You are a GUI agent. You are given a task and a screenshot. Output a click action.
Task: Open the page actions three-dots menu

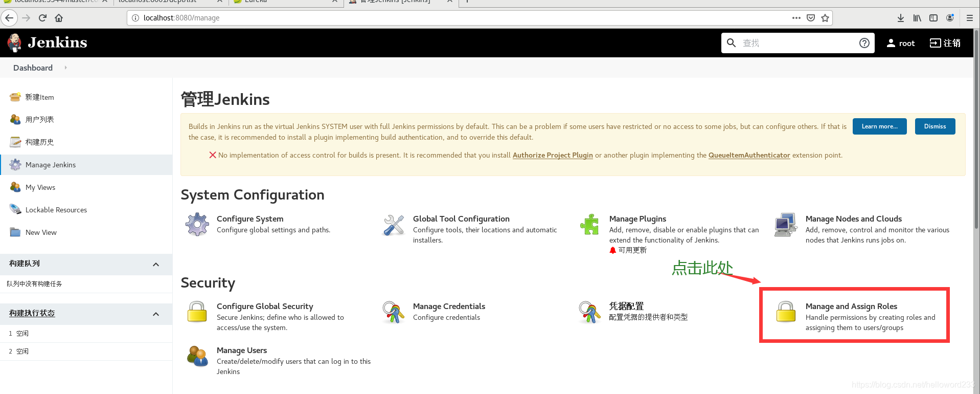pos(796,18)
